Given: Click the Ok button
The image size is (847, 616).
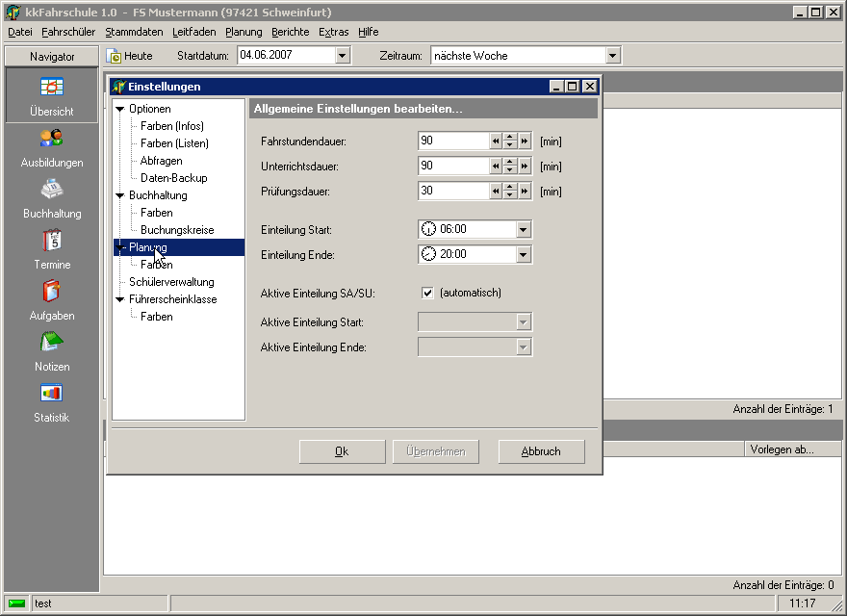Looking at the screenshot, I should tap(342, 451).
